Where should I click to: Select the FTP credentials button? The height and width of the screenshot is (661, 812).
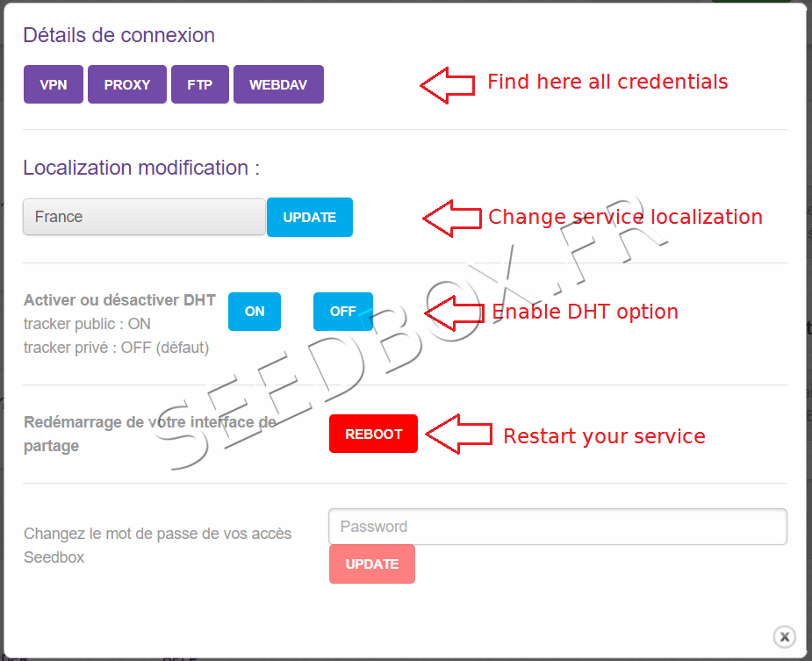(200, 85)
